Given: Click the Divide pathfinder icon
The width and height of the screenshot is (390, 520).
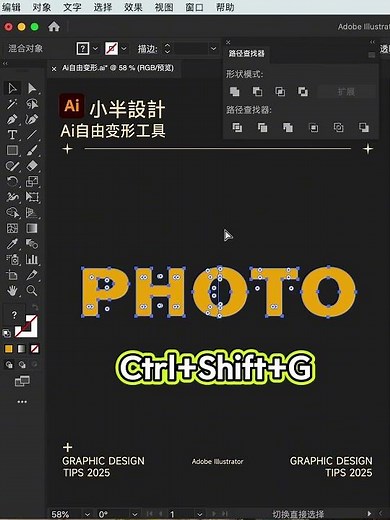Looking at the screenshot, I should tap(237, 127).
